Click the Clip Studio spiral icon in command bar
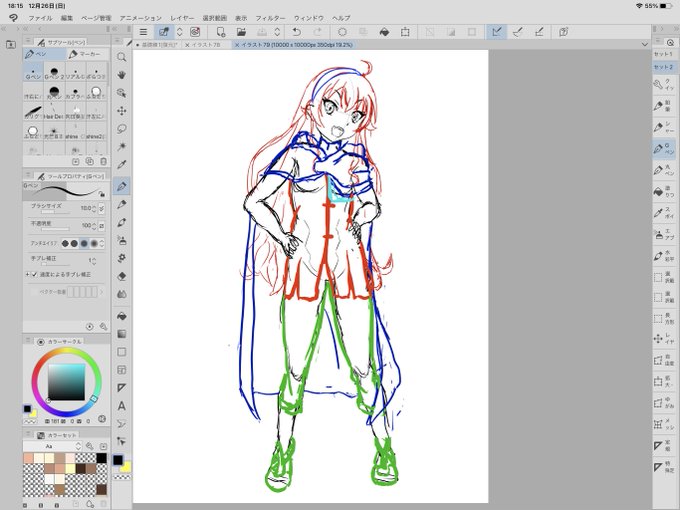680x510 pixels. pos(195,32)
